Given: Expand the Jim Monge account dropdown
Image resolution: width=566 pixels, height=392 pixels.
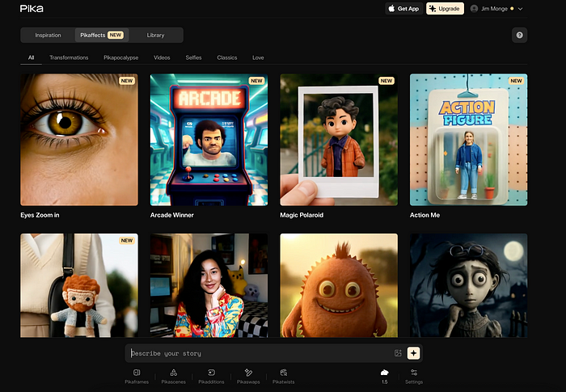Looking at the screenshot, I should [x=520, y=9].
